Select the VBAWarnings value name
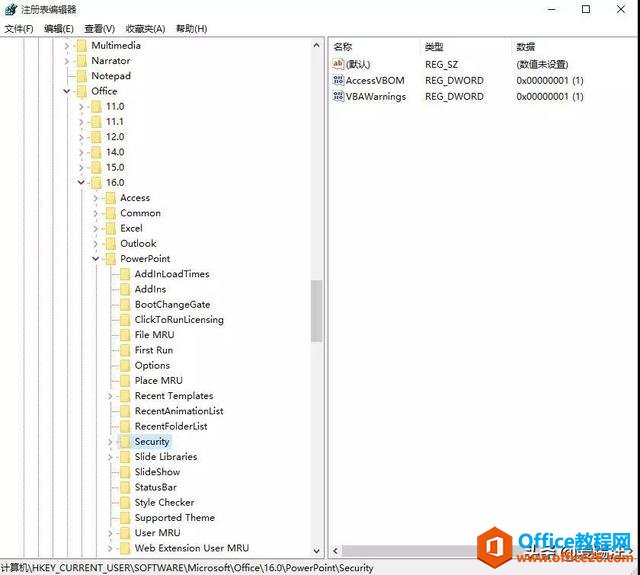Image resolution: width=640 pixels, height=575 pixels. 376,97
